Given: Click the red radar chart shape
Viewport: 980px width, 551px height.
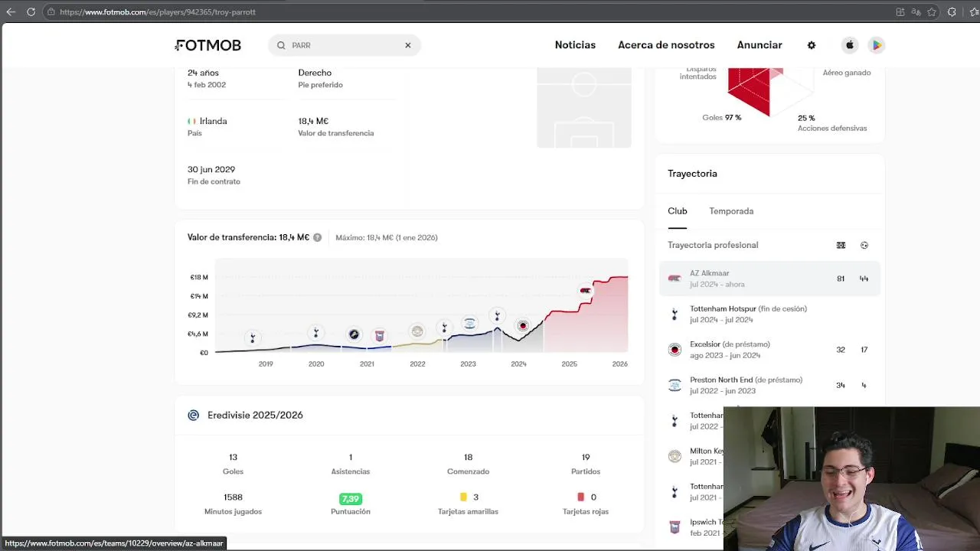Looking at the screenshot, I should point(752,90).
